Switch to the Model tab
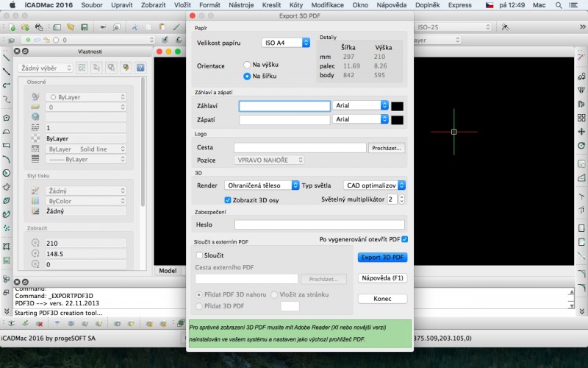The image size is (588, 368). click(x=168, y=271)
